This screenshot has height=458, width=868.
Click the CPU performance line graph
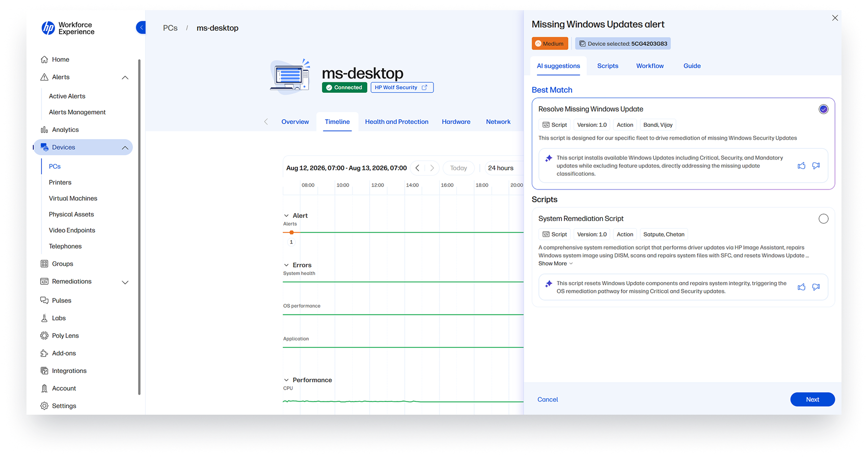coord(403,401)
